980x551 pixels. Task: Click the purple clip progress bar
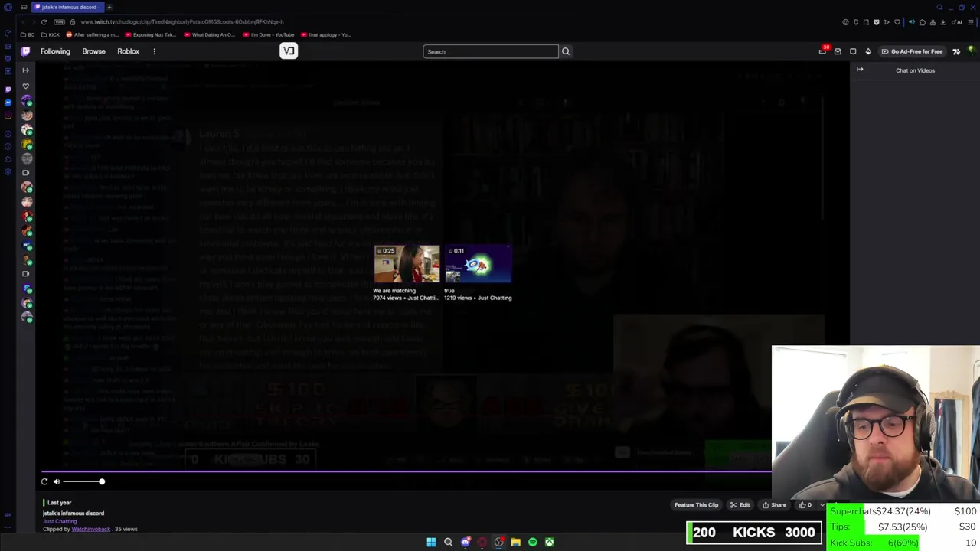[406, 471]
